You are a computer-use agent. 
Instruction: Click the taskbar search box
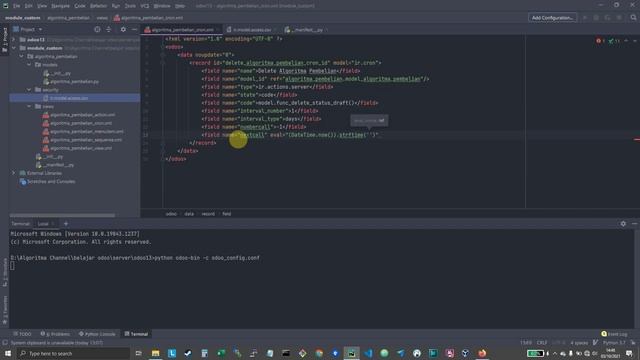pos(73,353)
